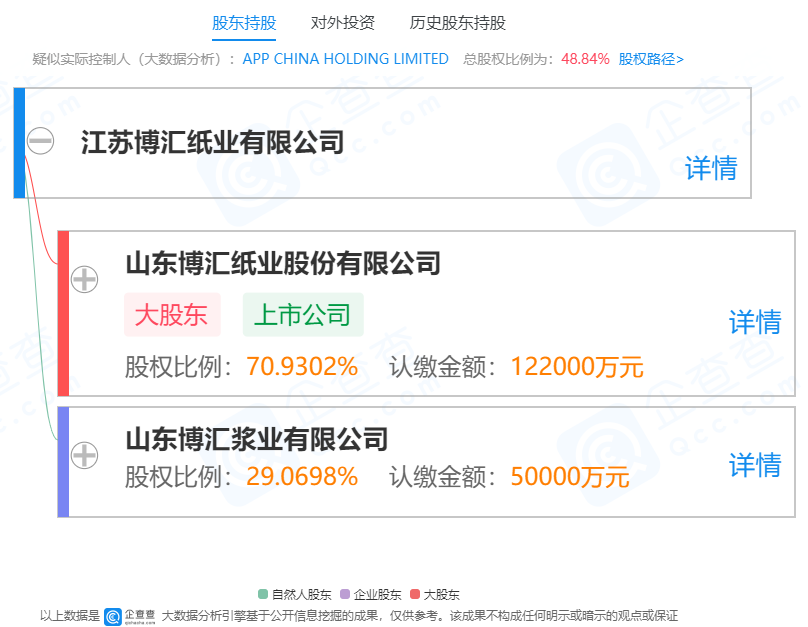Click the 上市公司 tag

click(303, 315)
